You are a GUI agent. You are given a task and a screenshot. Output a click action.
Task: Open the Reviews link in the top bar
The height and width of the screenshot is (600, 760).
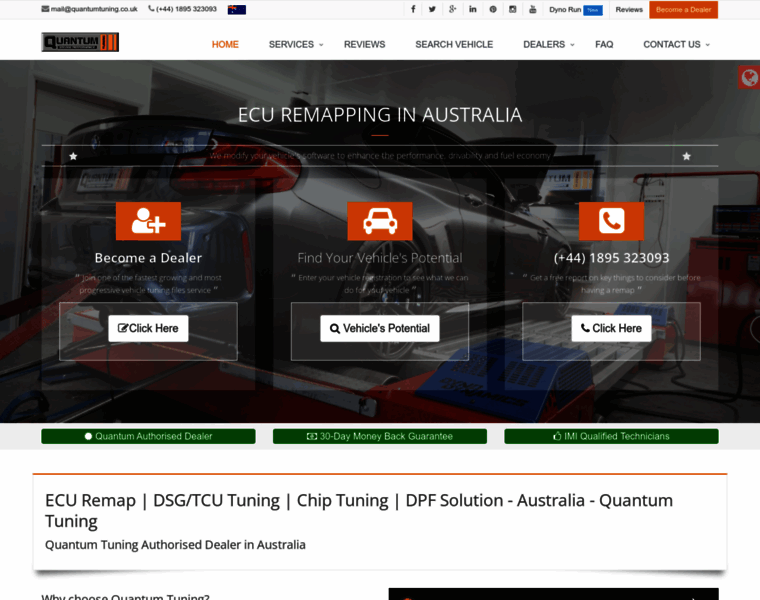point(629,10)
